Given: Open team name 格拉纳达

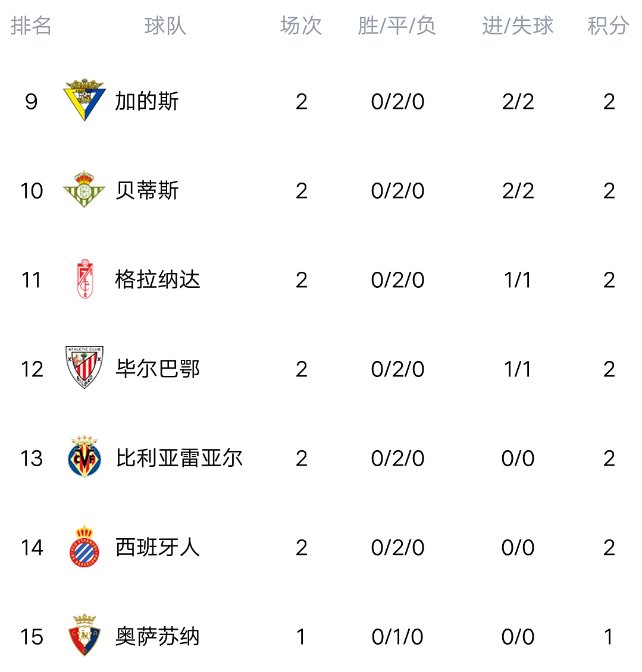Looking at the screenshot, I should (158, 280).
